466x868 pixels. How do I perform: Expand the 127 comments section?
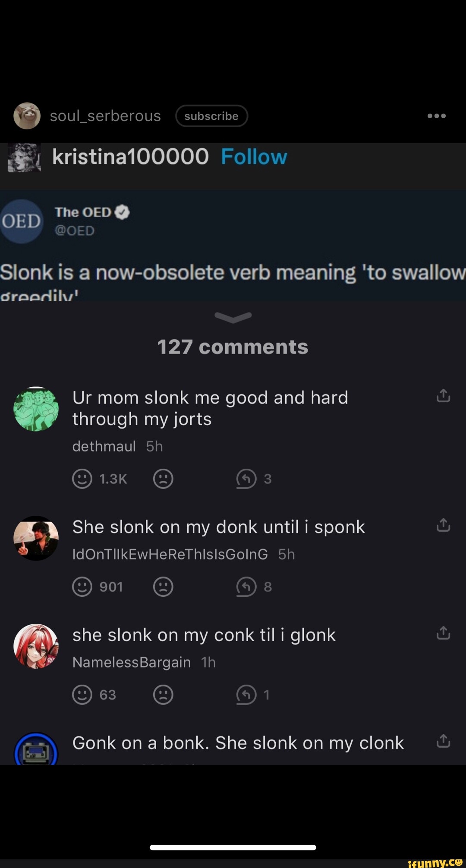pyautogui.click(x=233, y=346)
